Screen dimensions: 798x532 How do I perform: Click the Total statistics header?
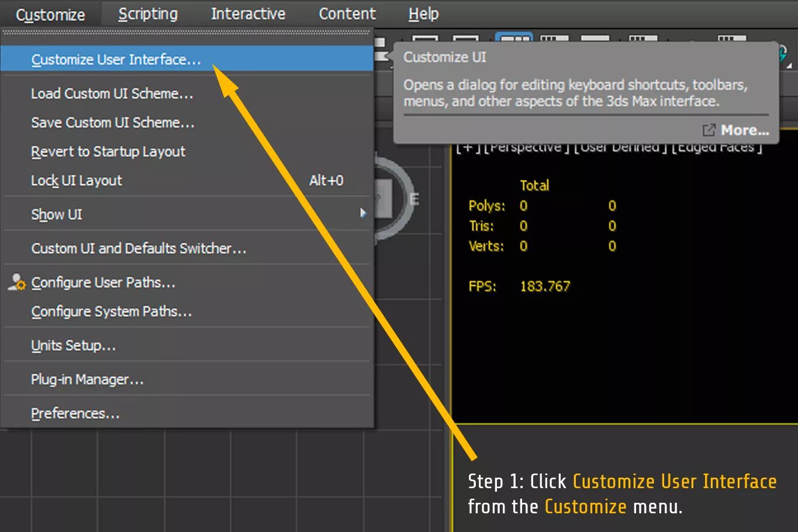(534, 185)
